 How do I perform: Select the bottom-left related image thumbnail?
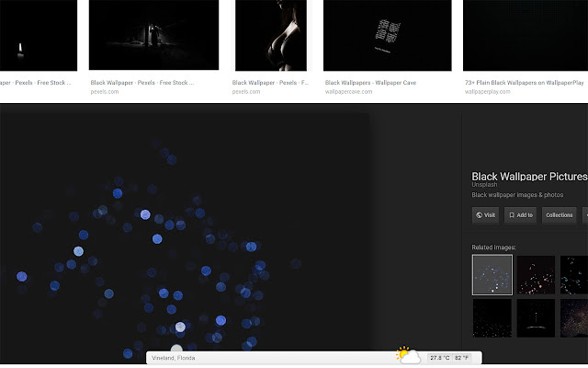(x=492, y=318)
